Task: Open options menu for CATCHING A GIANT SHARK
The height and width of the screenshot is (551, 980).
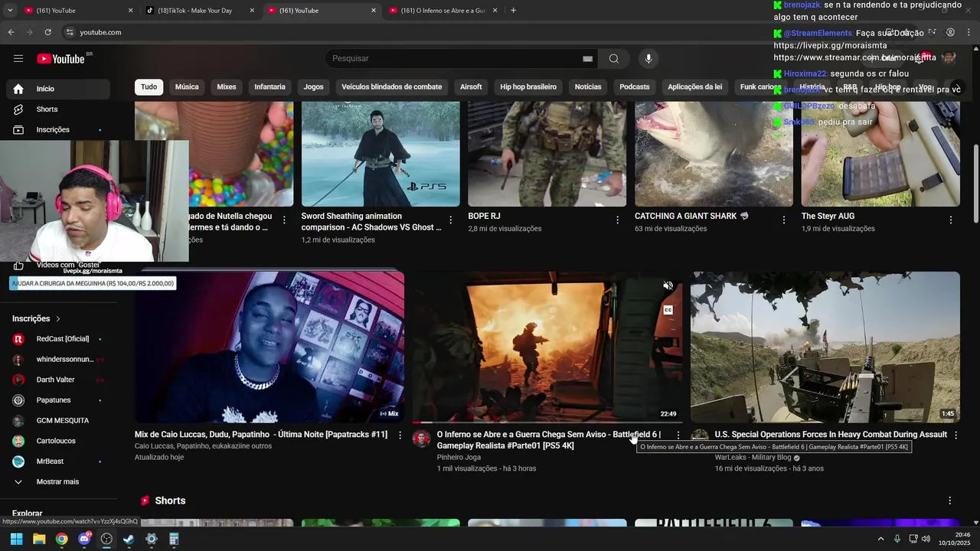Action: [783, 220]
